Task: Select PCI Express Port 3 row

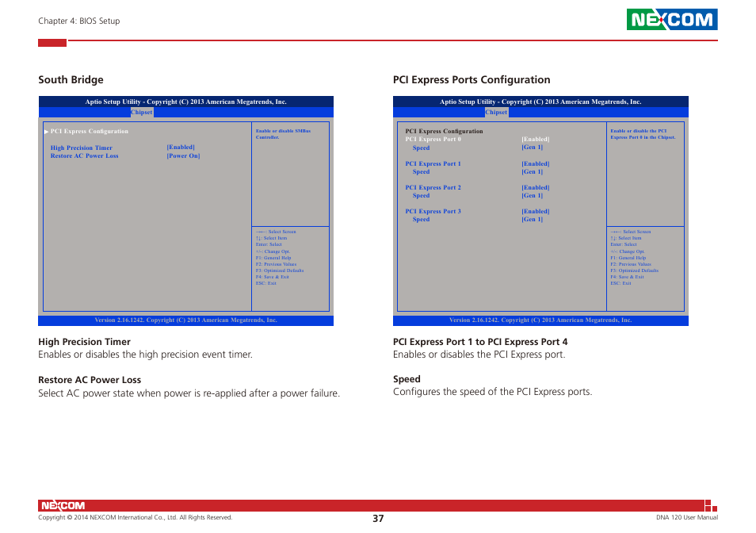Action: pyautogui.click(x=433, y=211)
